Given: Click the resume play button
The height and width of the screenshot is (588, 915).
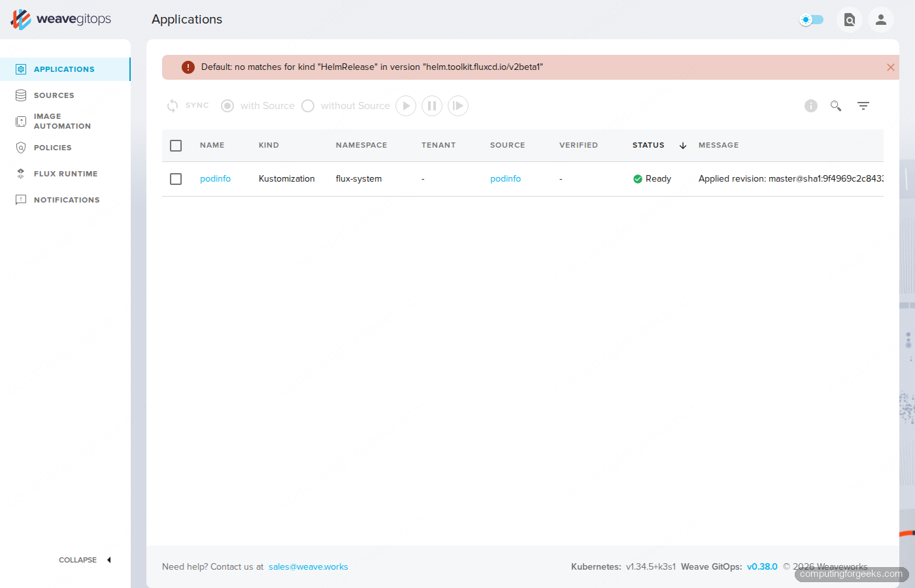Looking at the screenshot, I should (x=406, y=106).
